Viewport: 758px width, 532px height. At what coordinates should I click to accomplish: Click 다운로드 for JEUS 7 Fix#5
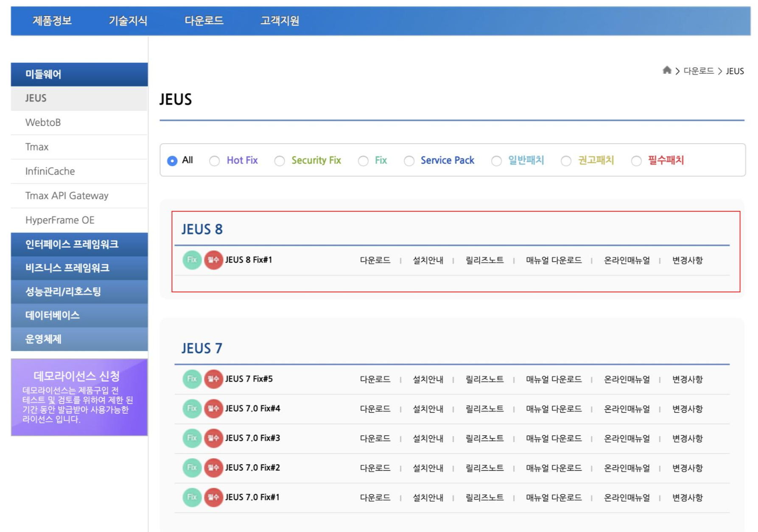click(x=375, y=379)
